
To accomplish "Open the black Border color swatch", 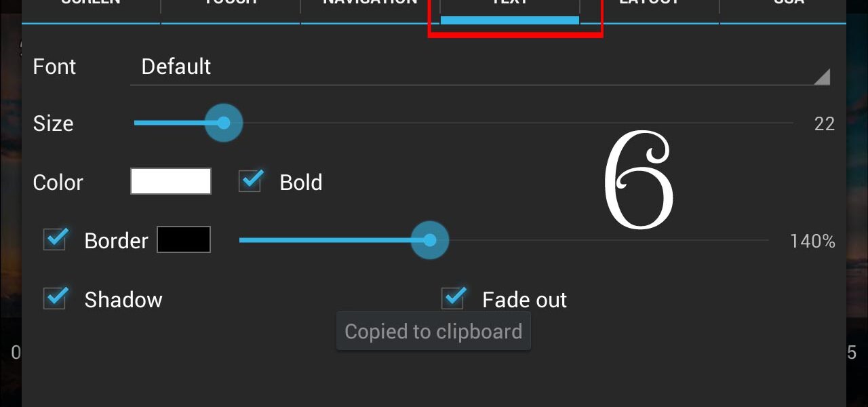I will [x=184, y=239].
